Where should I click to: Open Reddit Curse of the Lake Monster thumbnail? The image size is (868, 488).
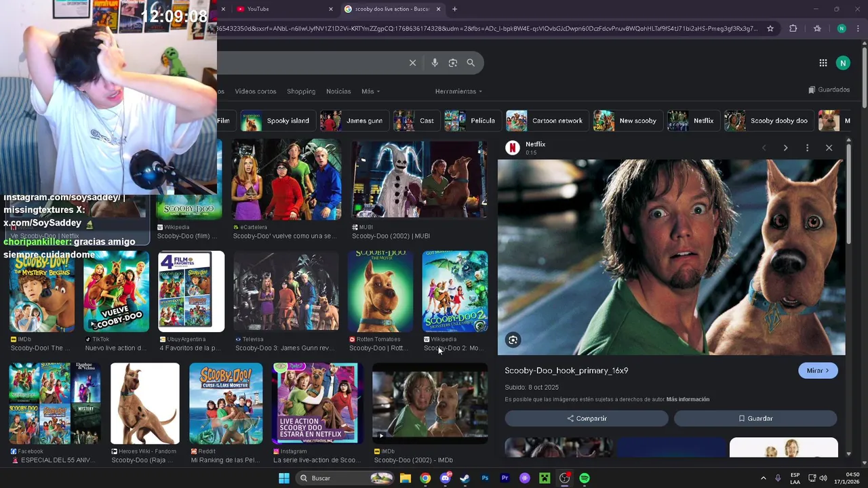pyautogui.click(x=226, y=403)
